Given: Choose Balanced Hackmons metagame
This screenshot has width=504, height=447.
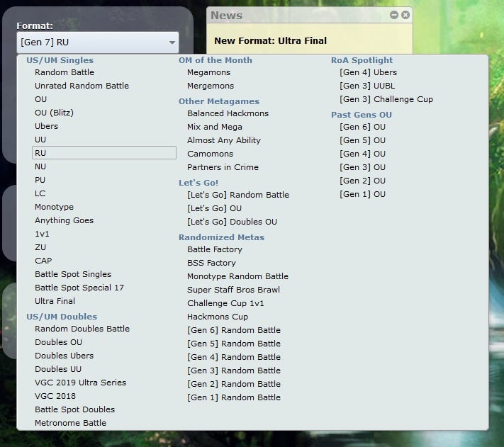Looking at the screenshot, I should [x=228, y=113].
